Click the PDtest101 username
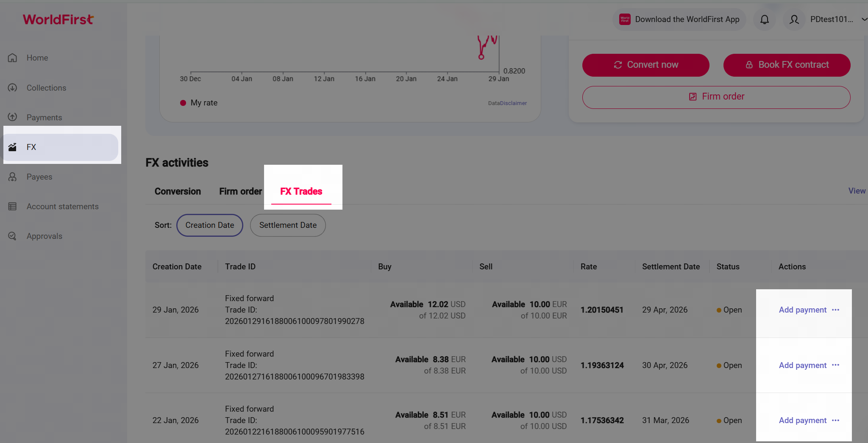This screenshot has width=868, height=443. click(x=832, y=19)
